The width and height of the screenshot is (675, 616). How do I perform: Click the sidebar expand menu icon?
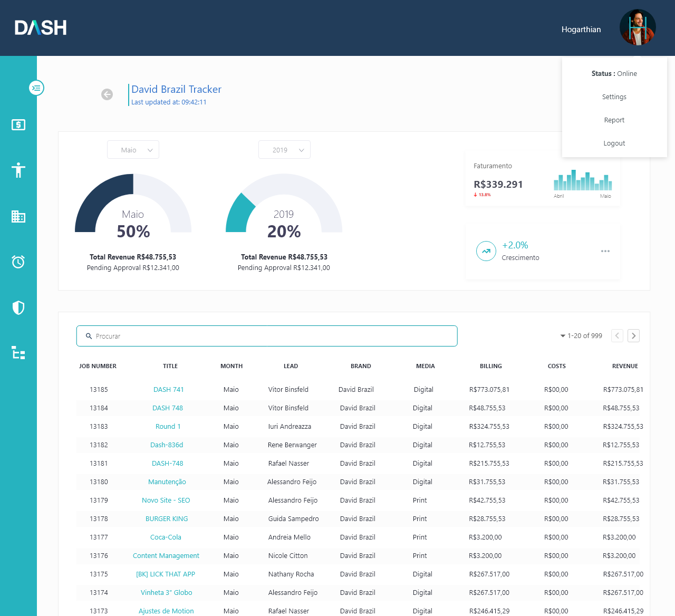tap(36, 88)
